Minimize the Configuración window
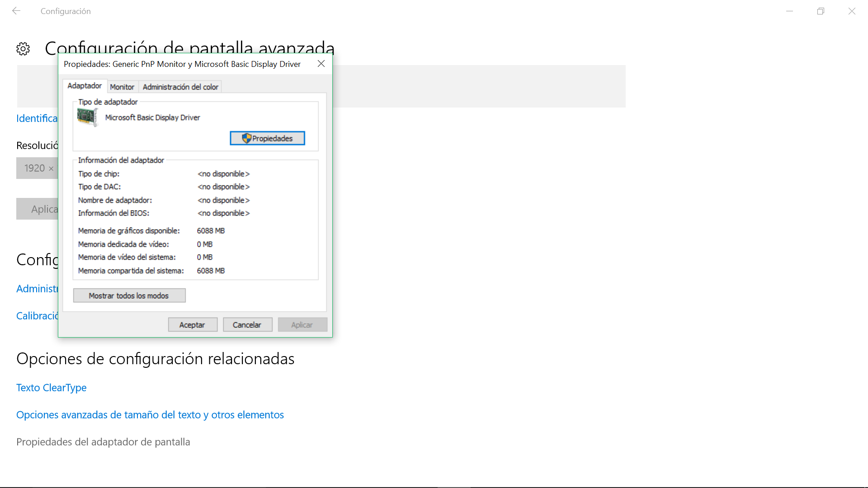The height and width of the screenshot is (488, 868). [789, 11]
